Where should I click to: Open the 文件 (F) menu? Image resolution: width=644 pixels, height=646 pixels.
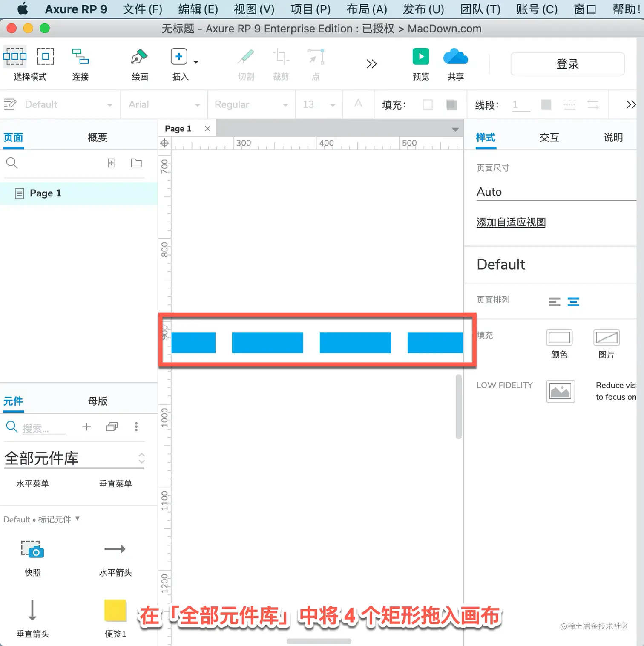(142, 9)
